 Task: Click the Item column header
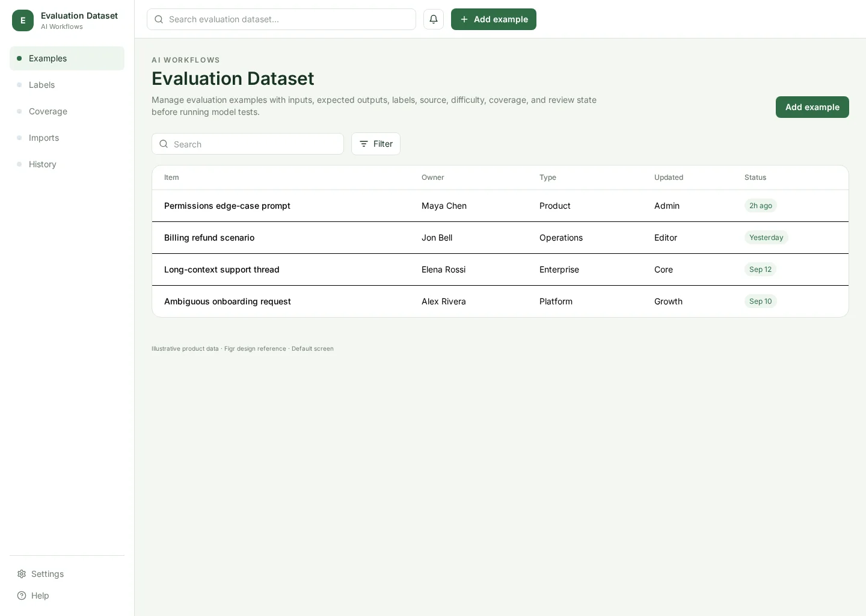(171, 177)
